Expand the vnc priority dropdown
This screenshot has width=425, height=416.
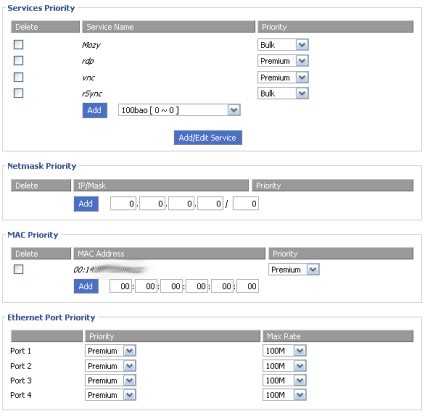pos(283,77)
